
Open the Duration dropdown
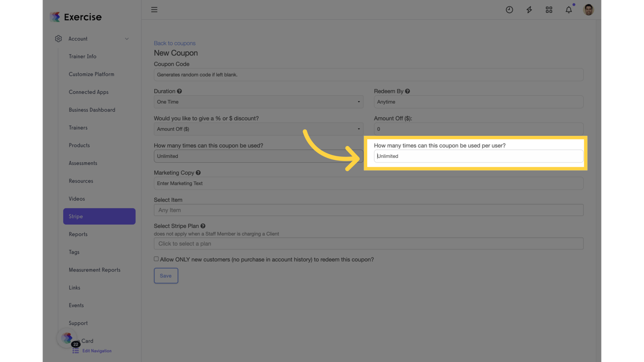pos(258,102)
